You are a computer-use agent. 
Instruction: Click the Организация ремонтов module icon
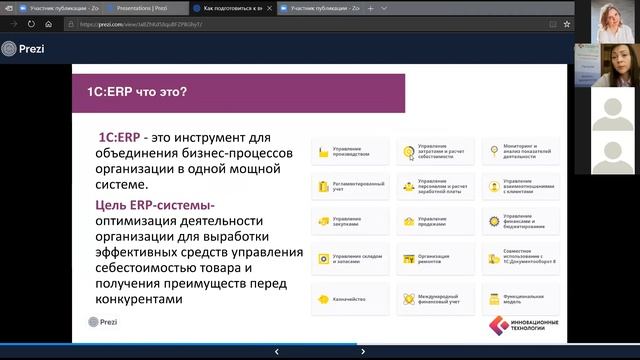[409, 259]
